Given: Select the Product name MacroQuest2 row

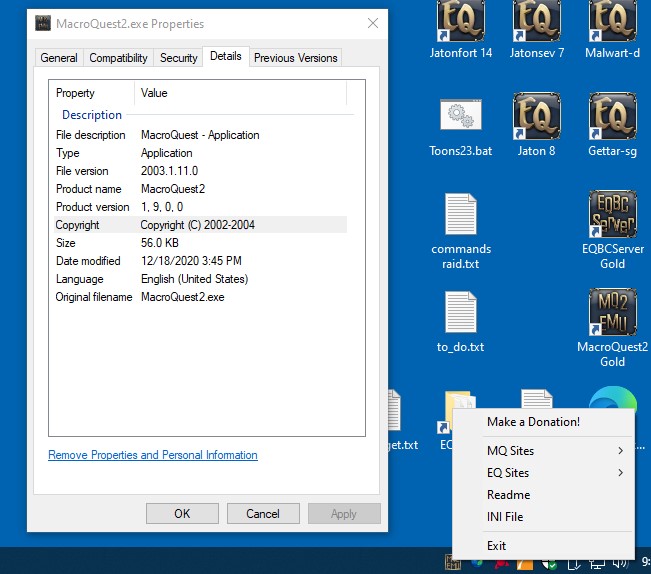Looking at the screenshot, I should coord(201,189).
